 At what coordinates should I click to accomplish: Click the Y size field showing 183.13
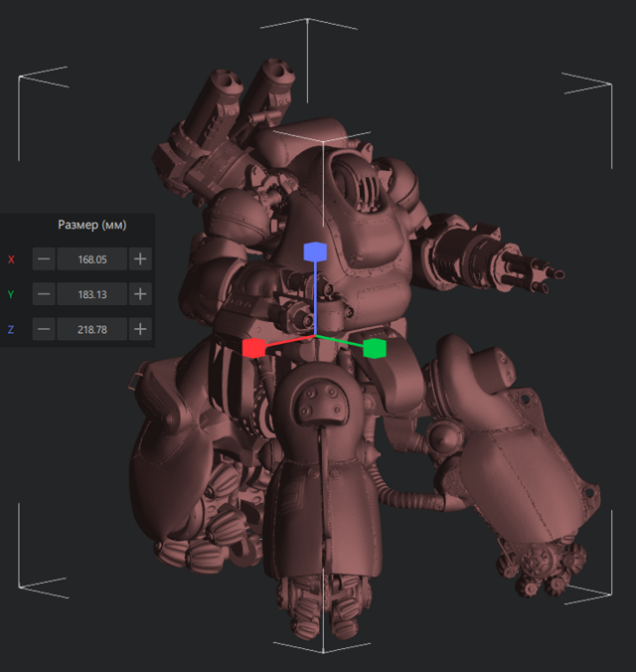pyautogui.click(x=92, y=294)
